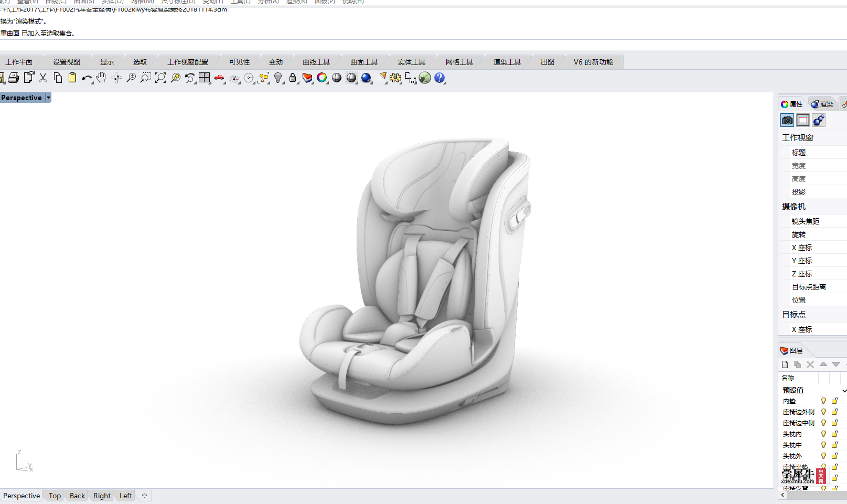Viewport: 847px width, 504px height.
Task: Click the color wheel properties icon
Action: pyautogui.click(x=322, y=78)
